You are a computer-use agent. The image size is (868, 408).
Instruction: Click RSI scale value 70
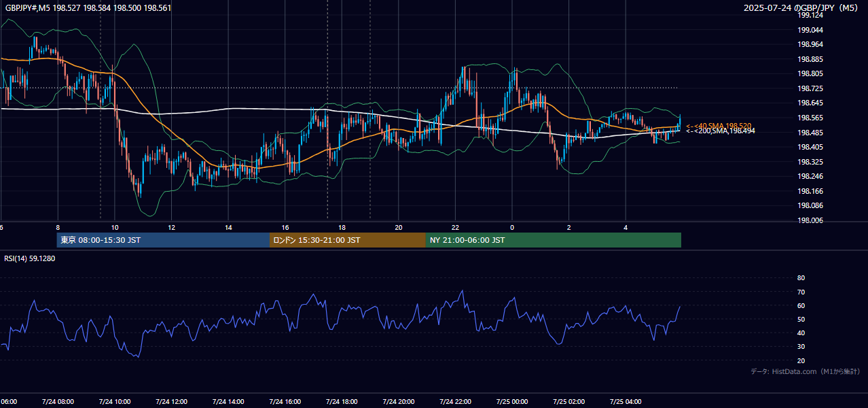click(x=801, y=292)
